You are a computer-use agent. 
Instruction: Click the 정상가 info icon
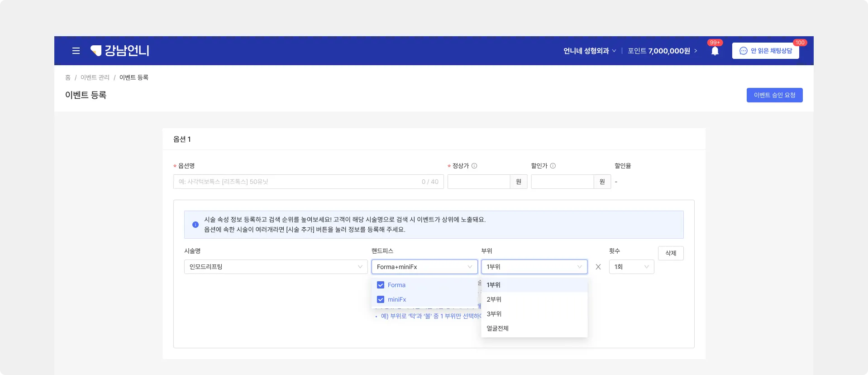tap(474, 166)
